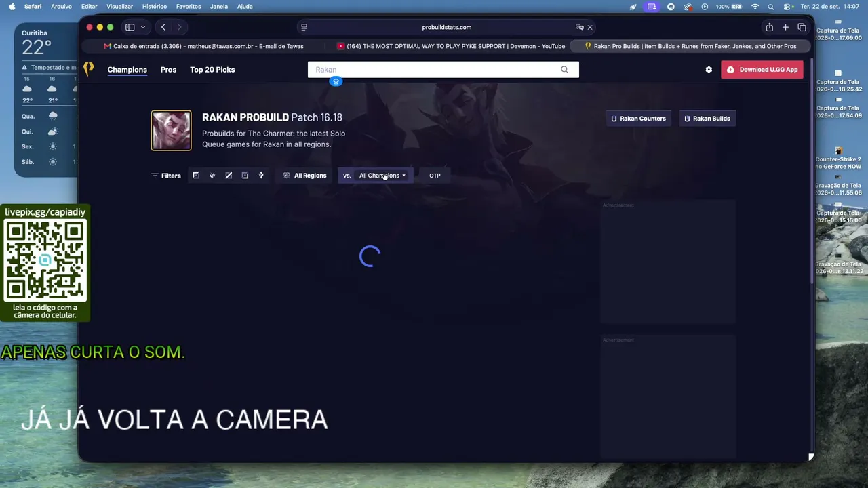Click the search magnifier icon in Rakan field
The image size is (868, 488).
pyautogui.click(x=564, y=70)
